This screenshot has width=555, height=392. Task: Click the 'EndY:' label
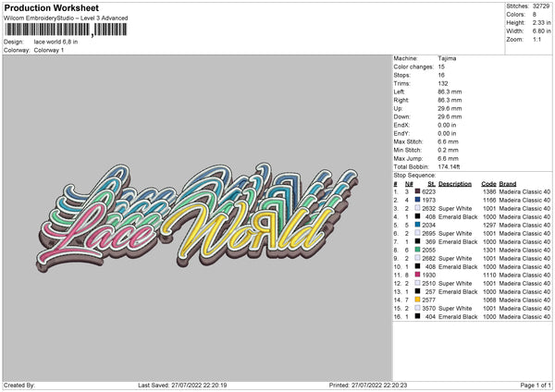[x=401, y=133]
